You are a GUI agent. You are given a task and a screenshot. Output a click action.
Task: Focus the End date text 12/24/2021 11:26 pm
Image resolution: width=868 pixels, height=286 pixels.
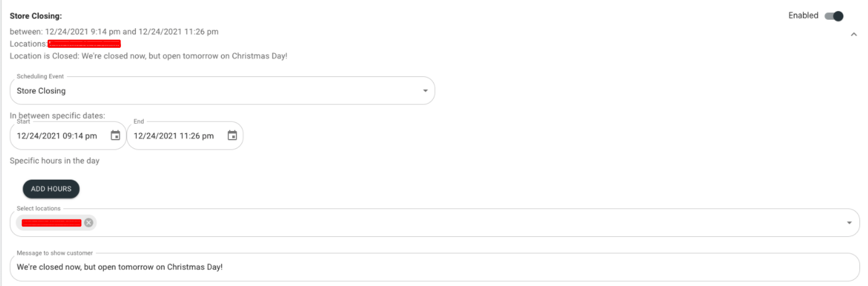click(x=173, y=136)
